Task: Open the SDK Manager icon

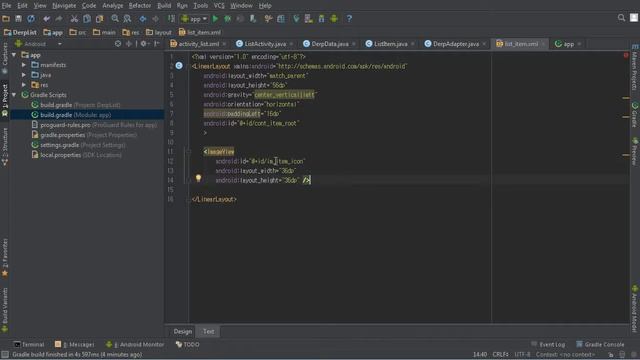Action: click(x=321, y=19)
